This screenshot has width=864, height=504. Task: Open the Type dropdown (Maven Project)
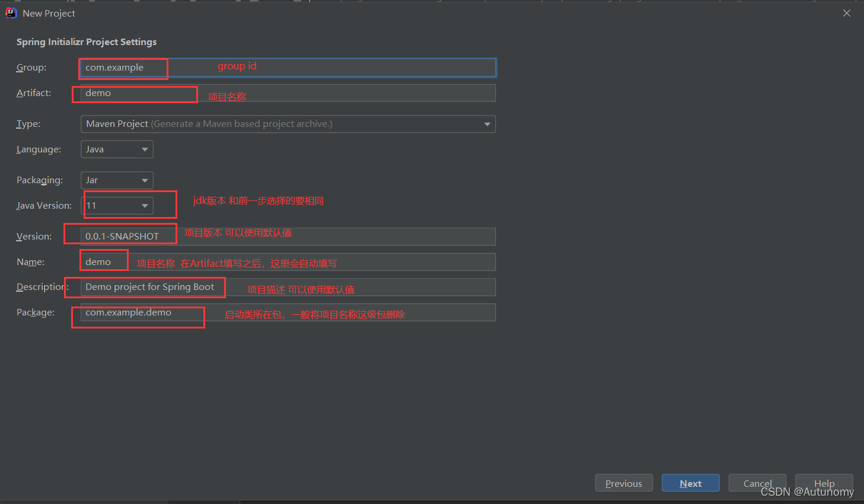(288, 124)
